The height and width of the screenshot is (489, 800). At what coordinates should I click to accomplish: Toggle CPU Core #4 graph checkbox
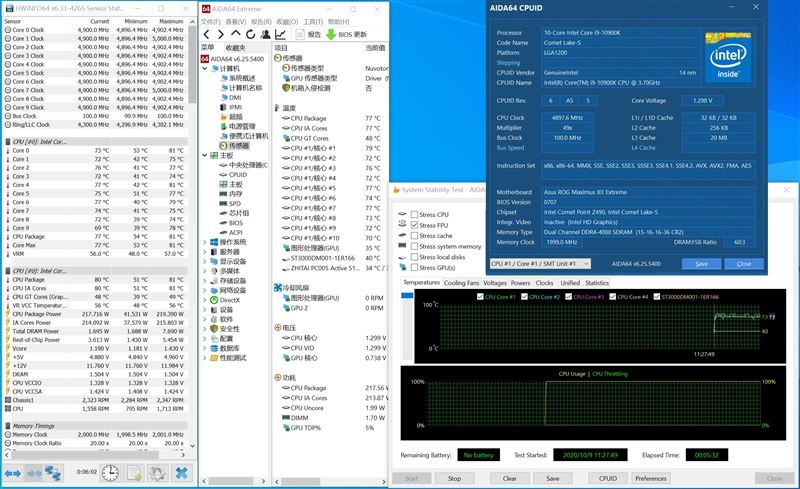(x=612, y=297)
